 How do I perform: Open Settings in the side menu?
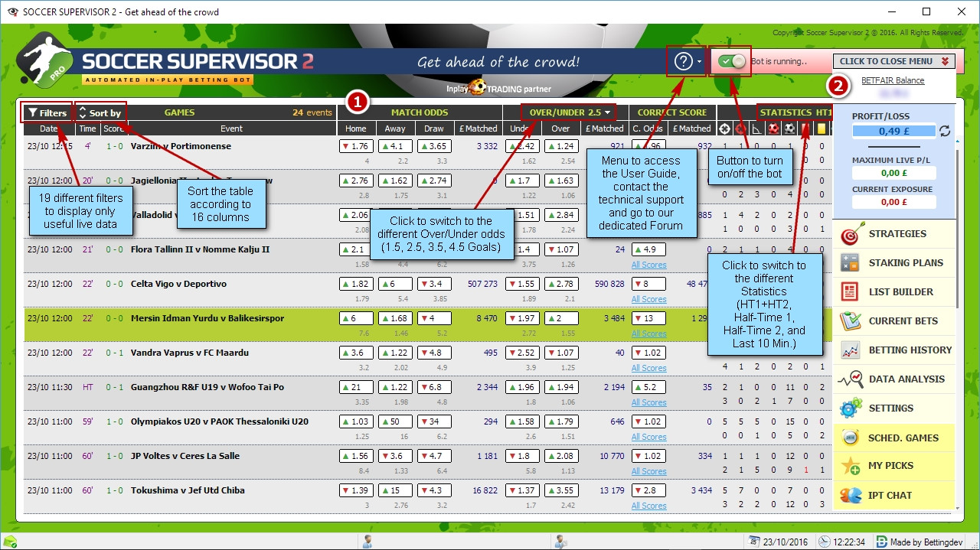click(x=893, y=408)
